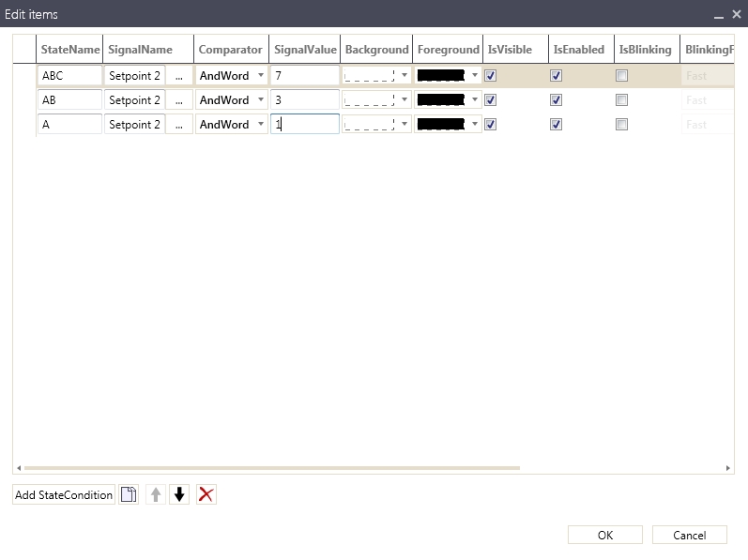This screenshot has height=560, width=748.
Task: Sort by StateName column header
Action: (69, 49)
